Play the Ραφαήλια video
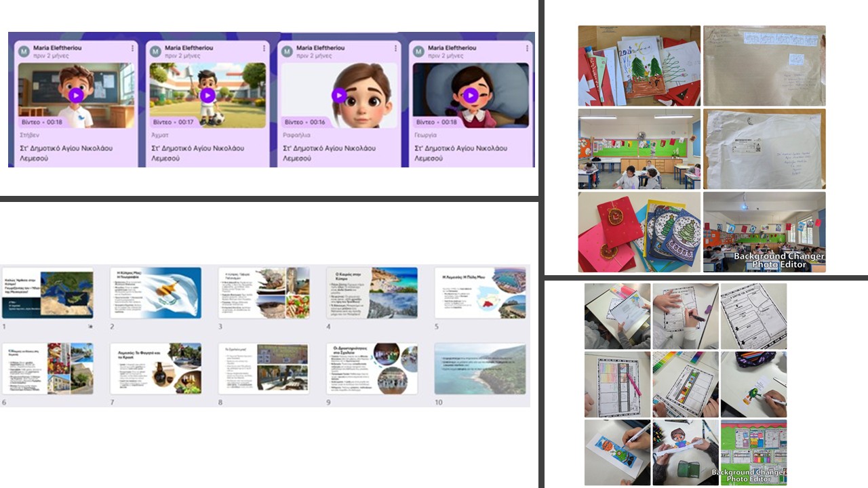 click(x=339, y=96)
